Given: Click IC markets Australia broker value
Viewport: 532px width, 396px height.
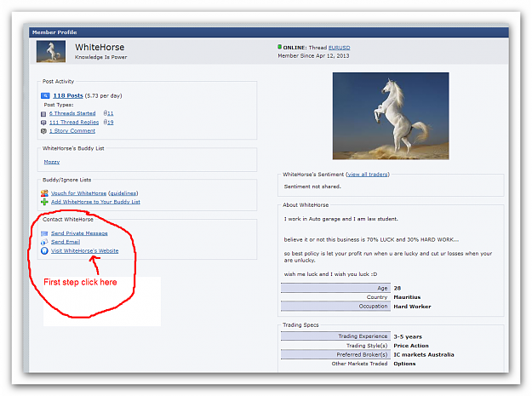Looking at the screenshot, I should coord(424,354).
